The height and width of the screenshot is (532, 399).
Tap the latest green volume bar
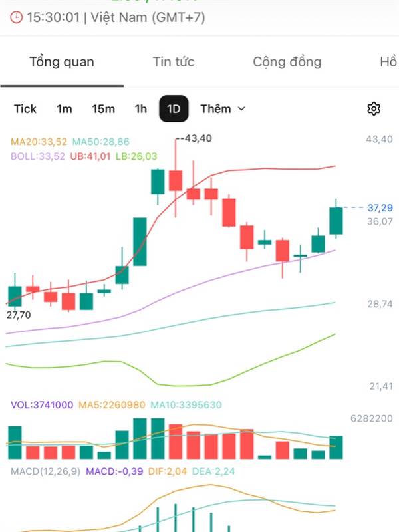pos(336,448)
